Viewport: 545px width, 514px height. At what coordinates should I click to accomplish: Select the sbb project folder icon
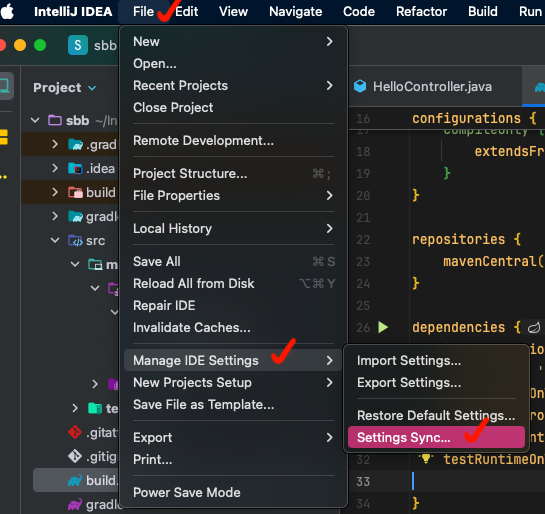[x=55, y=121]
